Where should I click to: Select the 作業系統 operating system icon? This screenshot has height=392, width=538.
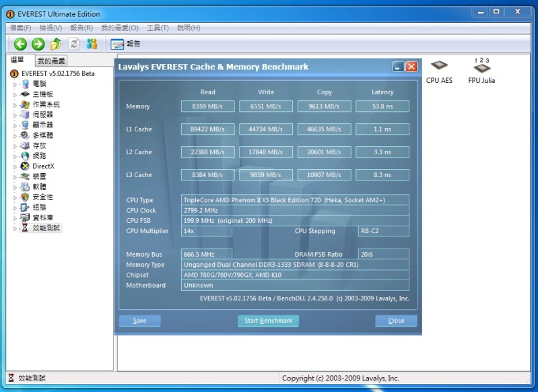(x=25, y=104)
